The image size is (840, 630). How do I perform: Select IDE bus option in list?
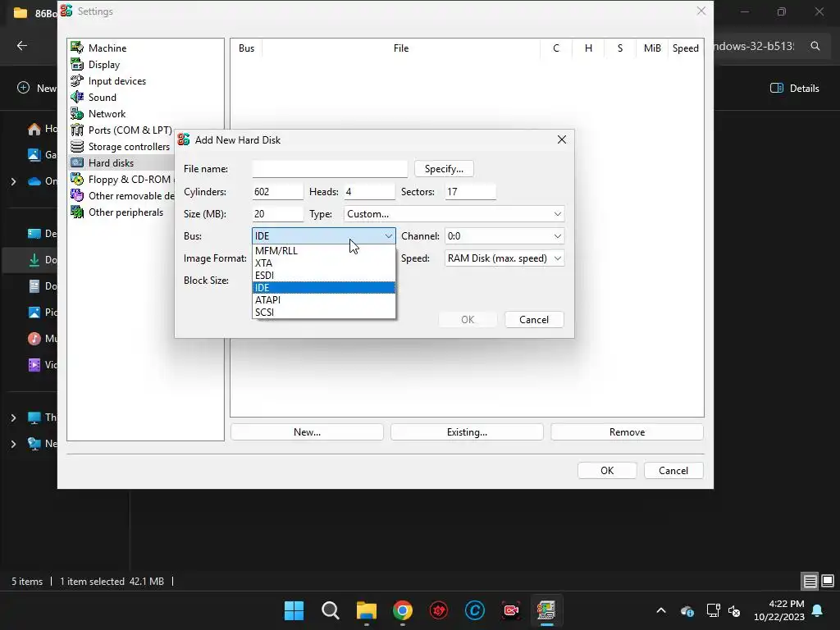coord(323,288)
